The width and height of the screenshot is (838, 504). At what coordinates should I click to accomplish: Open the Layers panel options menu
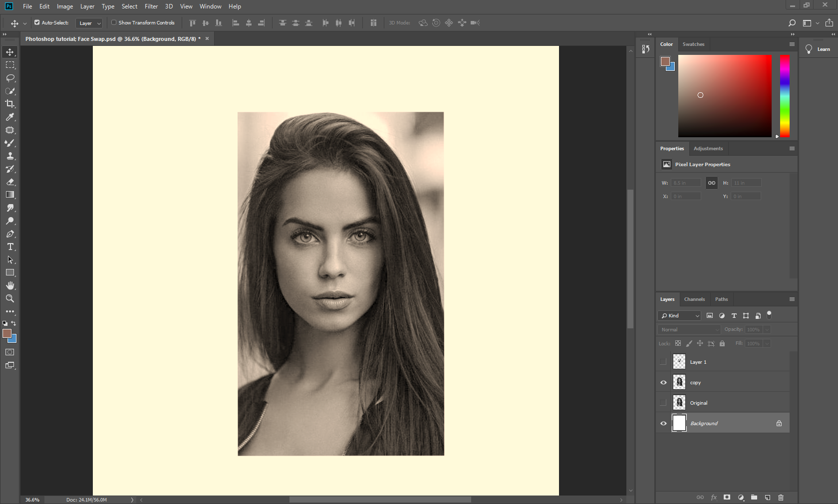pos(792,299)
